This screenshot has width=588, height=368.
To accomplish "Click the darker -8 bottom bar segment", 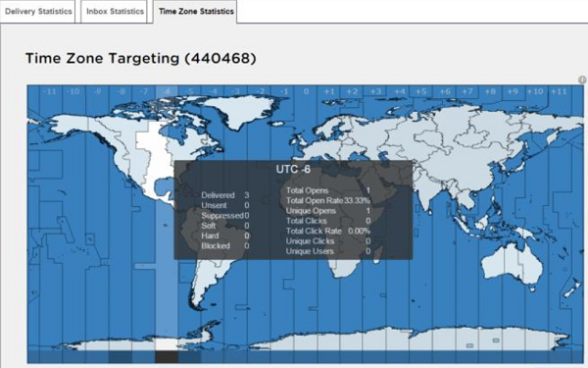I will point(121,357).
